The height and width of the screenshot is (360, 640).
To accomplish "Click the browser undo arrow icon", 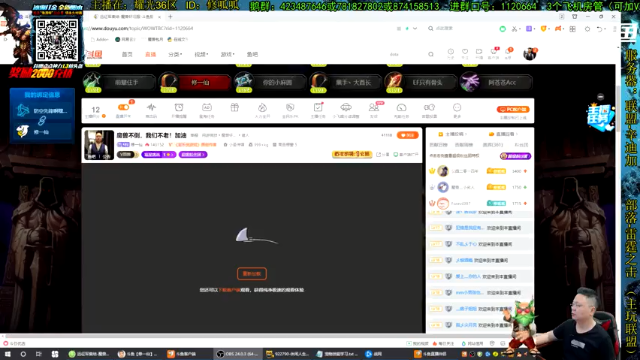I will coord(599,29).
